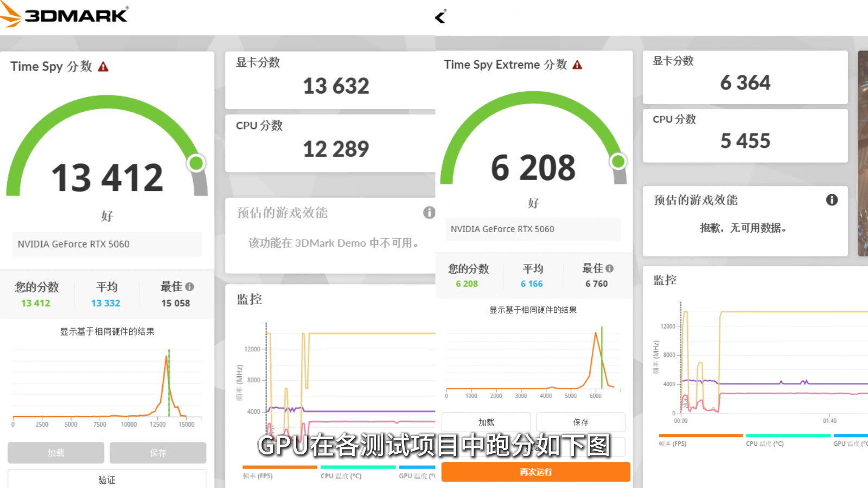
Task: Open info icon next to 最佳 under Time Spy Extreme
Action: (610, 268)
